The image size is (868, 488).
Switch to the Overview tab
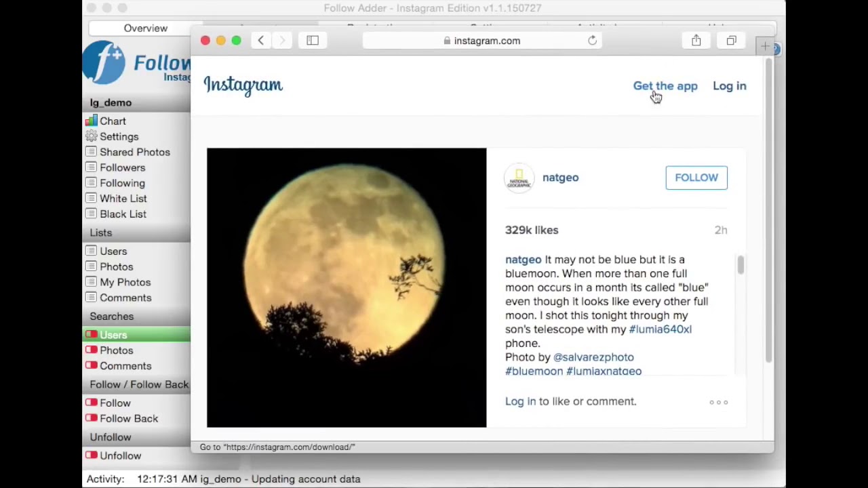[145, 28]
